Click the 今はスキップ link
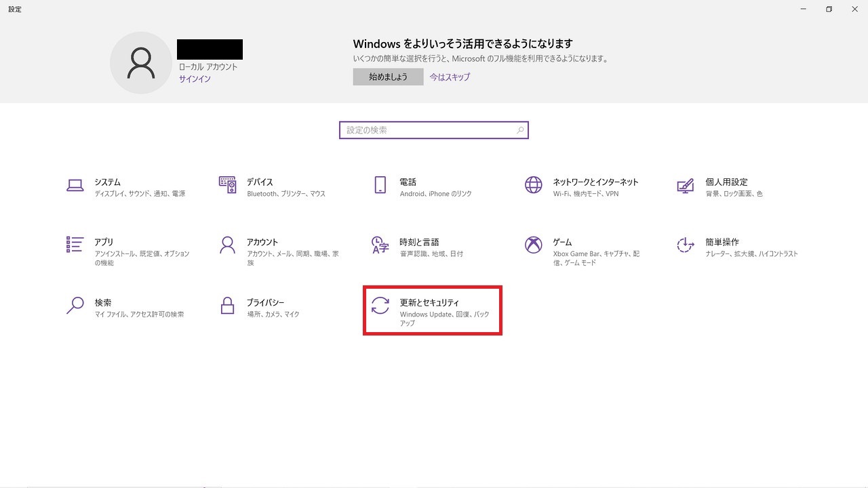 [450, 77]
